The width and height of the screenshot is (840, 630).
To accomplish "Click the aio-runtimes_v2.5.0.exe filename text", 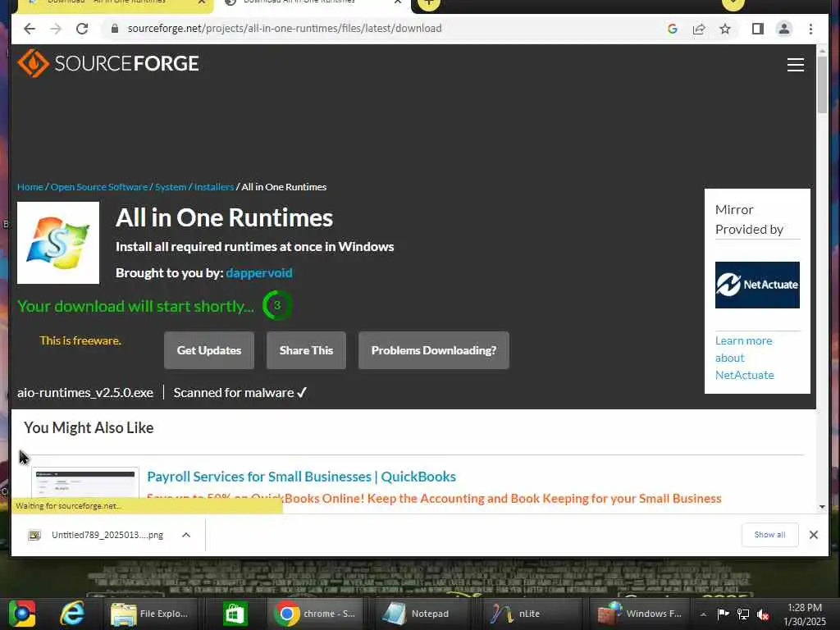I will click(x=85, y=393).
